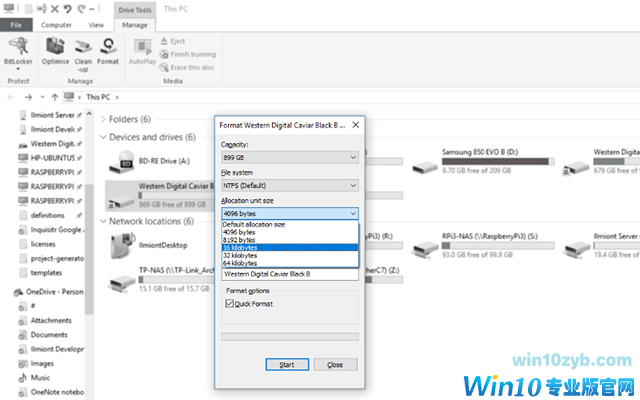Open the IlmiontDesktop network location icon
Screen dimensions: 640x400
coord(123,245)
